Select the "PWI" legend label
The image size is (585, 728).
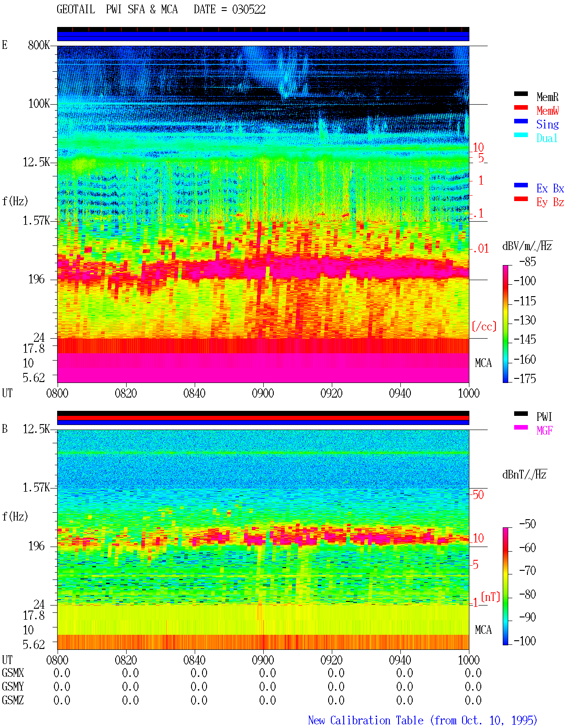(544, 417)
